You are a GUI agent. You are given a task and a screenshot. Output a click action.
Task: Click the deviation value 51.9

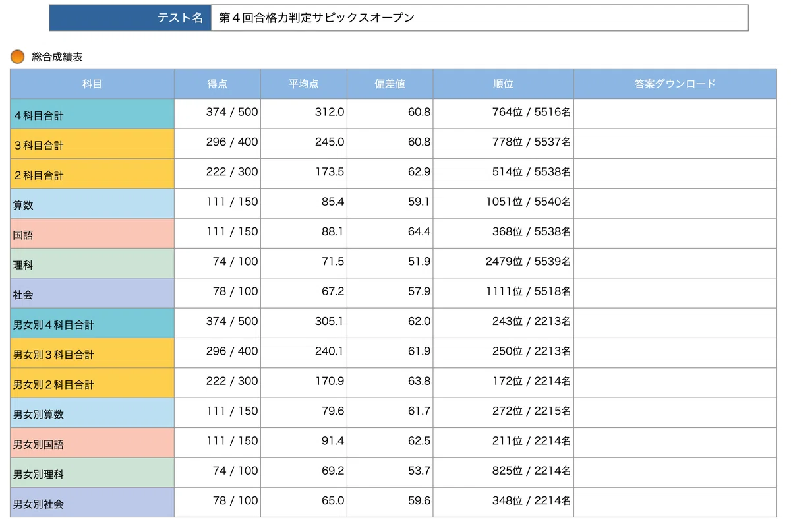[x=419, y=262]
